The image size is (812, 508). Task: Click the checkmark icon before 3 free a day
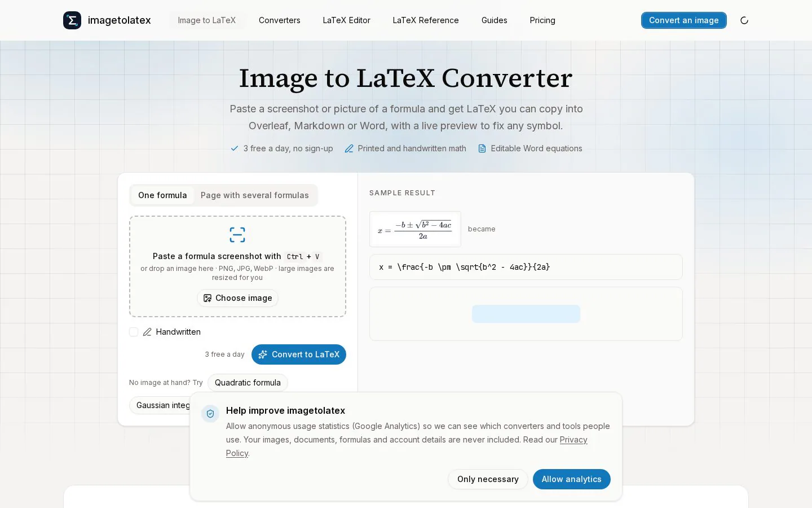click(x=235, y=148)
